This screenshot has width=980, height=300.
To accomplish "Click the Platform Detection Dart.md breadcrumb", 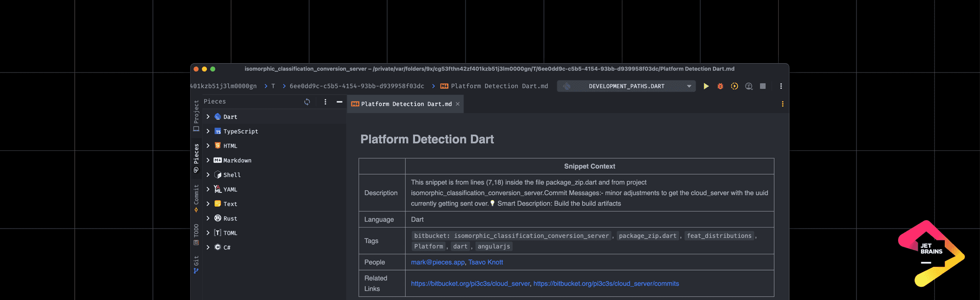I will point(494,86).
